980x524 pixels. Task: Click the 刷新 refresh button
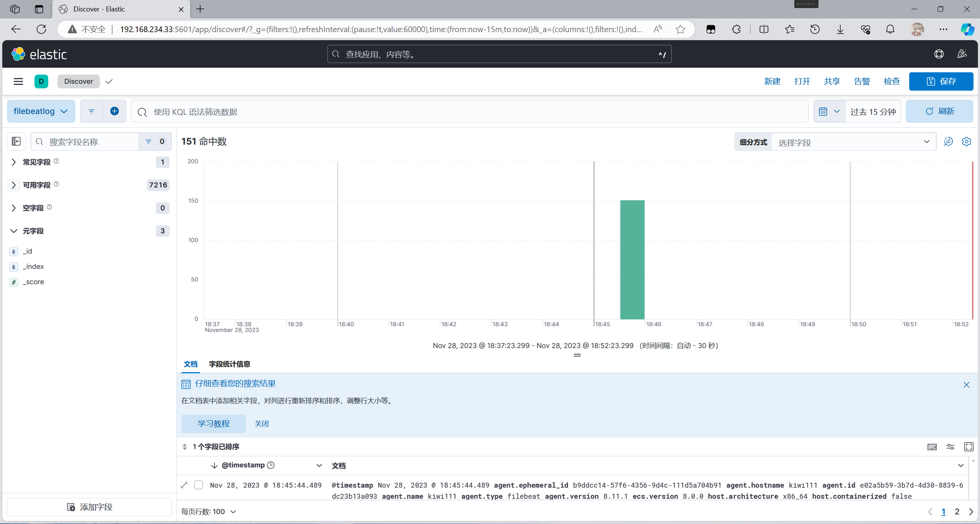click(939, 111)
